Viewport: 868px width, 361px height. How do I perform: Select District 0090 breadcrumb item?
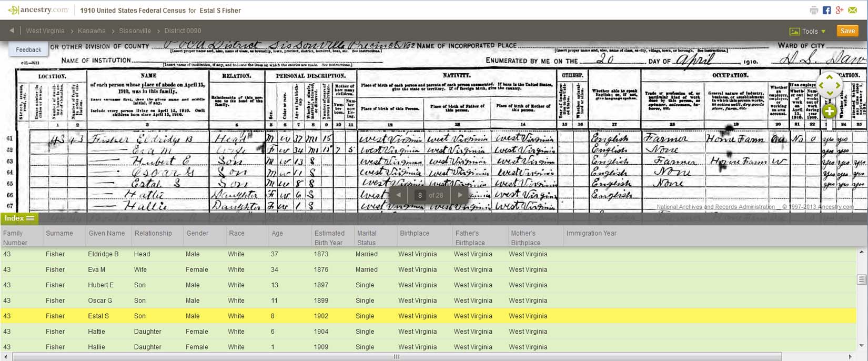(x=183, y=31)
